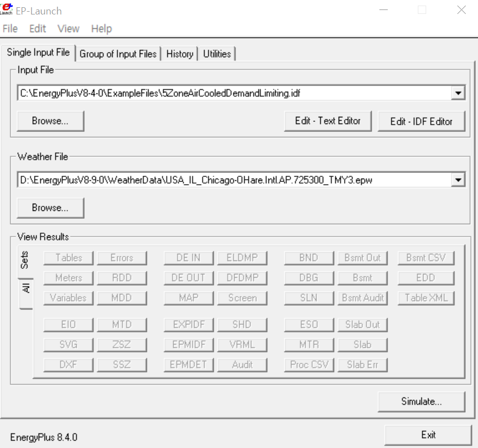Click the SLN results button
Image resolution: width=478 pixels, height=448 pixels.
pos(309,298)
